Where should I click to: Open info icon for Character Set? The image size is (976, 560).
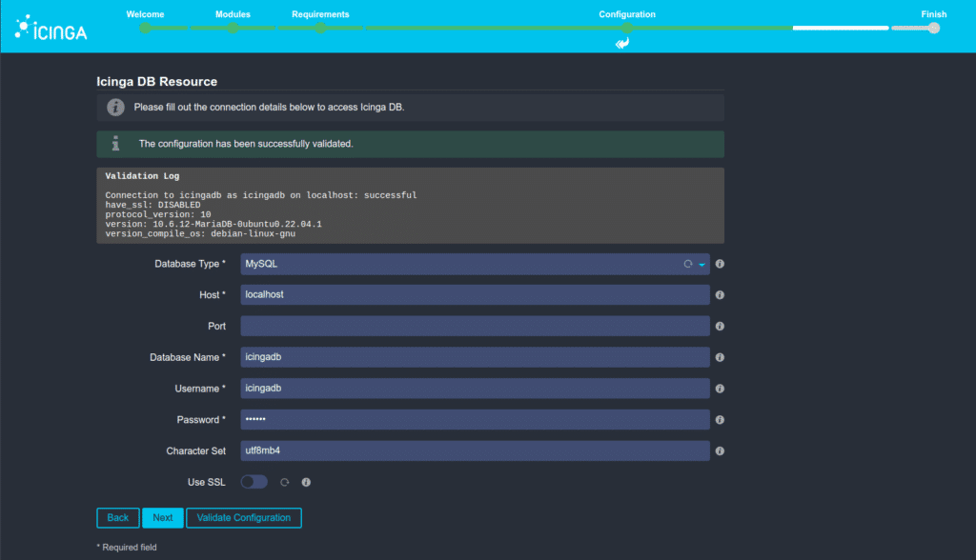point(720,450)
